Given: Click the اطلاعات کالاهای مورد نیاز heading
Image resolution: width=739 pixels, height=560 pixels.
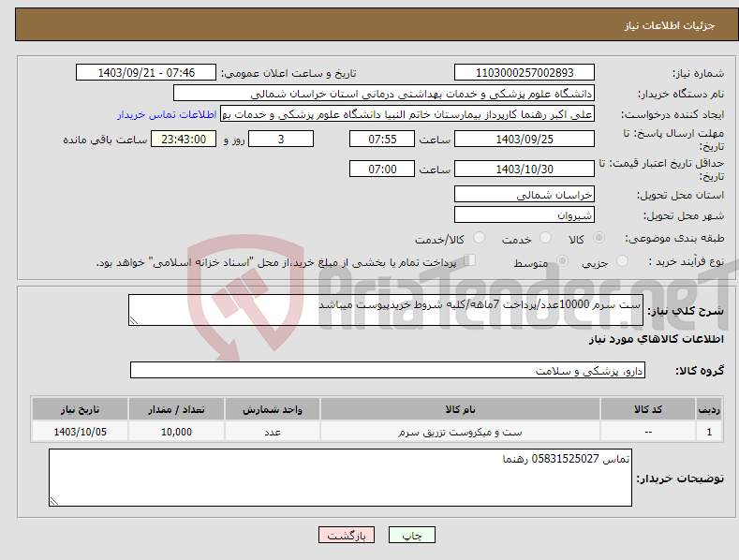Looking at the screenshot, I should tap(656, 339).
